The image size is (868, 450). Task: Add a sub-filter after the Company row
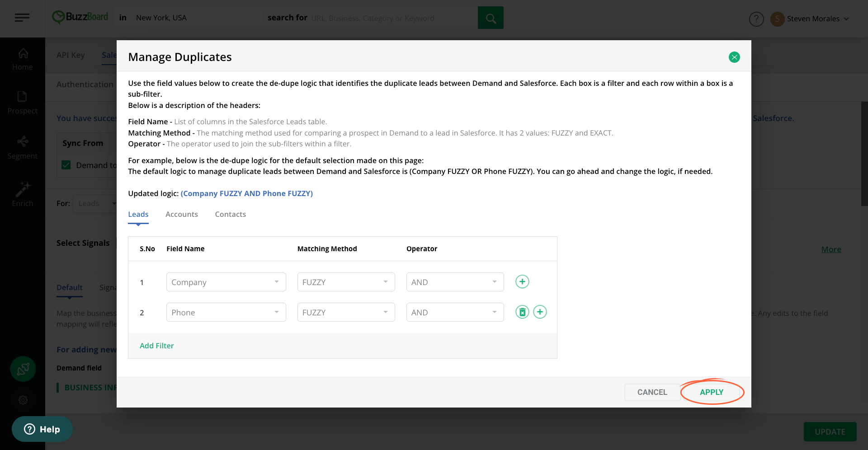pos(522,281)
